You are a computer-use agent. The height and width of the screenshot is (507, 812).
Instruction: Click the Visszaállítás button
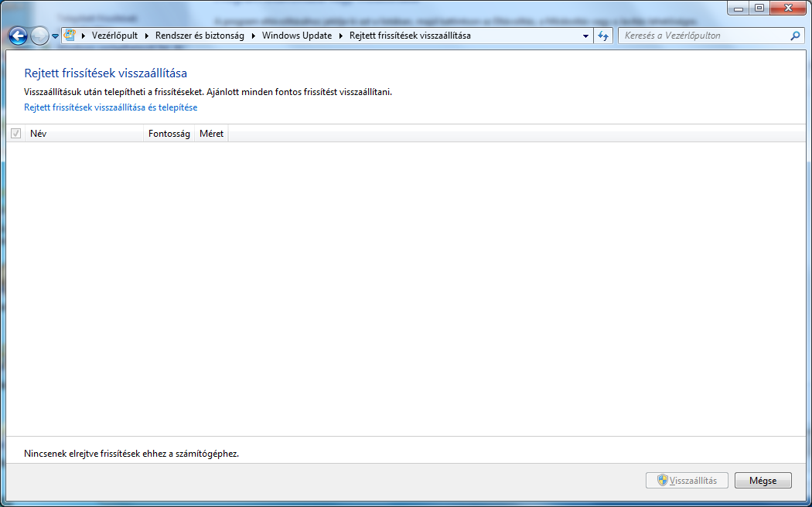click(687, 481)
